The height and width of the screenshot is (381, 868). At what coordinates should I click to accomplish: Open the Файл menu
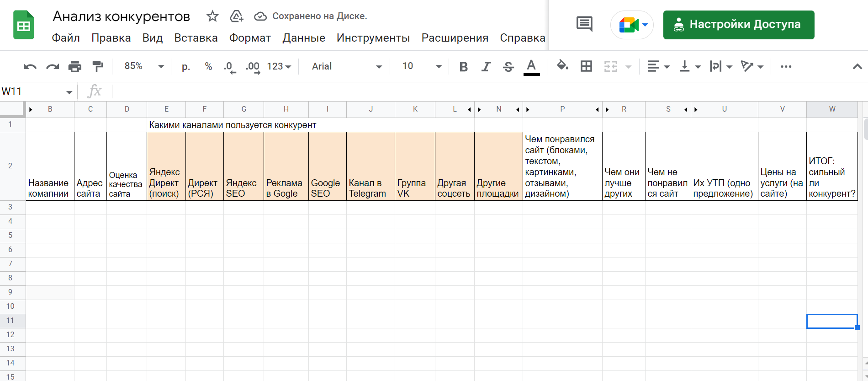point(66,38)
